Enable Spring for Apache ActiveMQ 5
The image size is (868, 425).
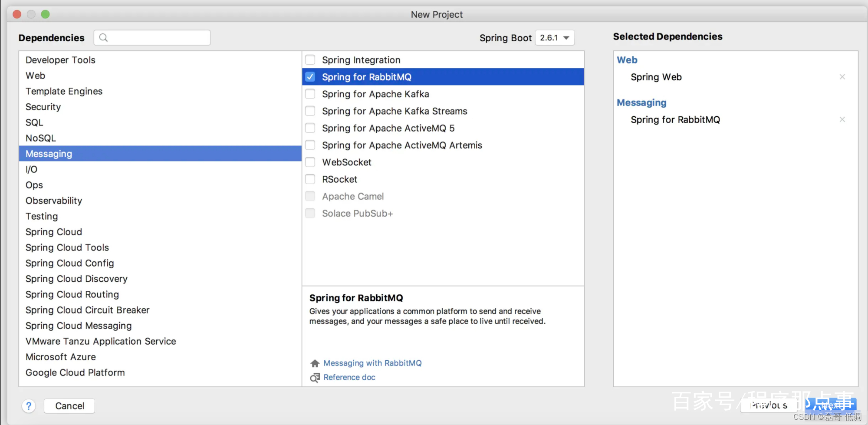coord(310,128)
